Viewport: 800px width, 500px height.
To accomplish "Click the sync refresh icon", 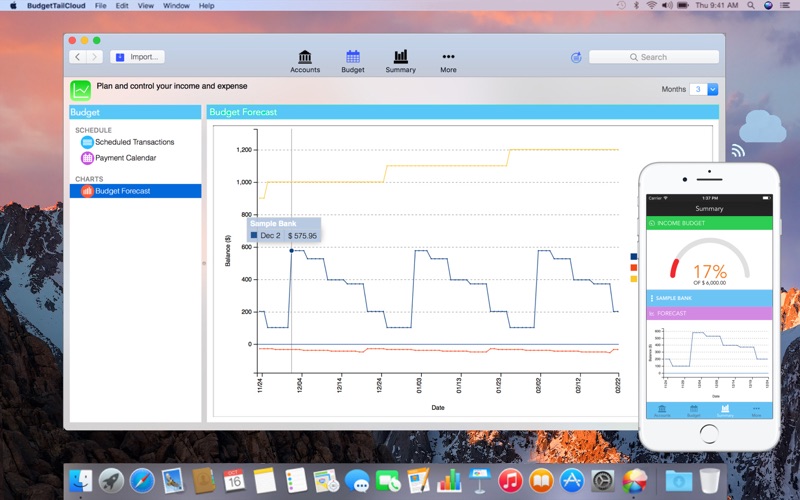I will click(x=576, y=57).
